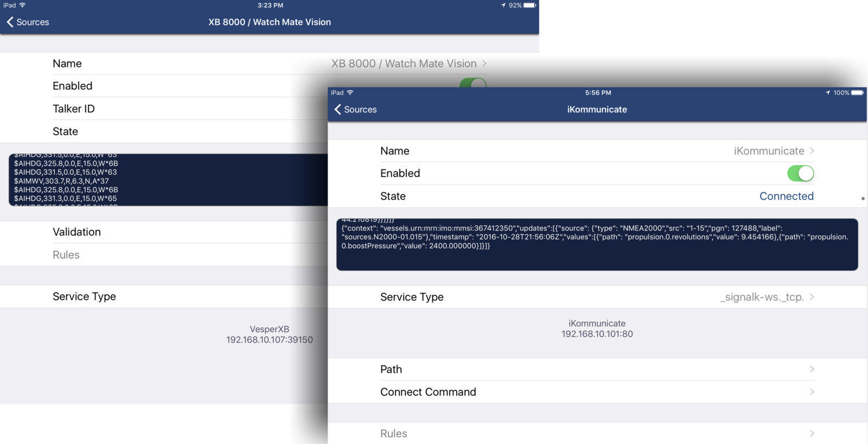Open the Connect Command row chevron

click(812, 392)
